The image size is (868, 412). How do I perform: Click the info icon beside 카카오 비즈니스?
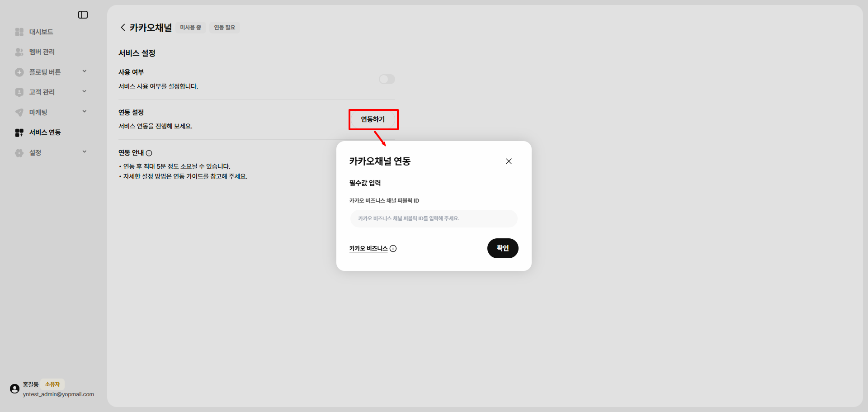click(x=393, y=249)
